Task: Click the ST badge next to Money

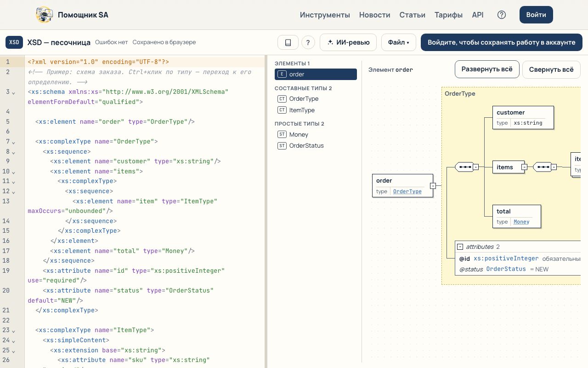Action: (282, 134)
